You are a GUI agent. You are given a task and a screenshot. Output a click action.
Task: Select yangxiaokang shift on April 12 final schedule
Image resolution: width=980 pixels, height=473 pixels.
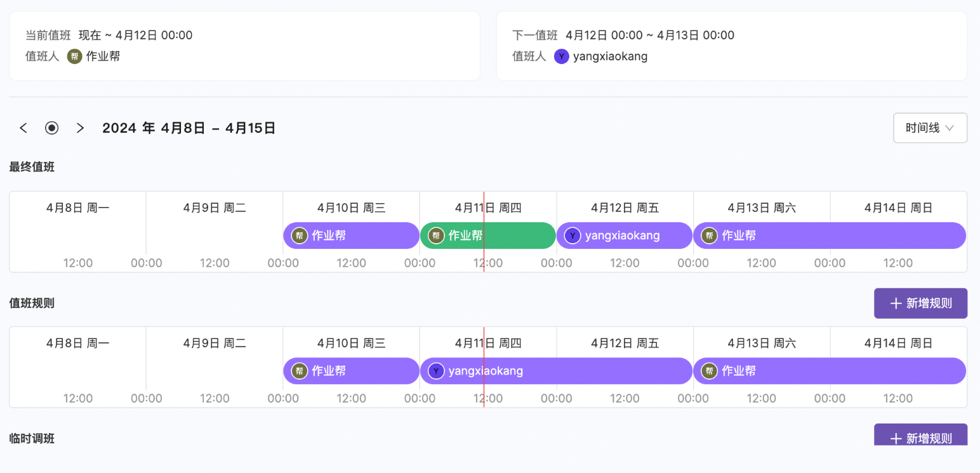coord(625,236)
